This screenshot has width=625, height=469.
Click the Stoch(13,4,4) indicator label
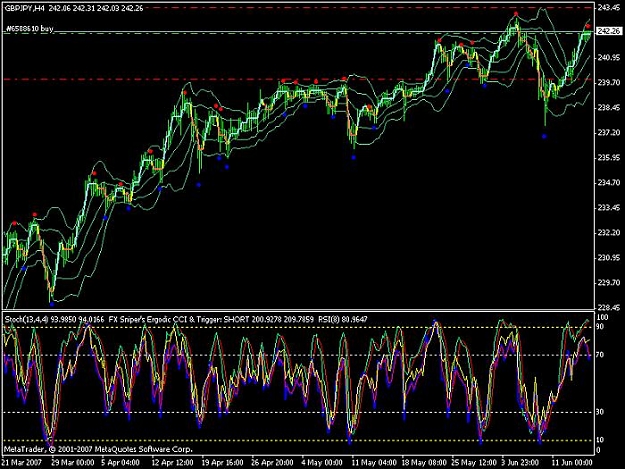point(24,319)
